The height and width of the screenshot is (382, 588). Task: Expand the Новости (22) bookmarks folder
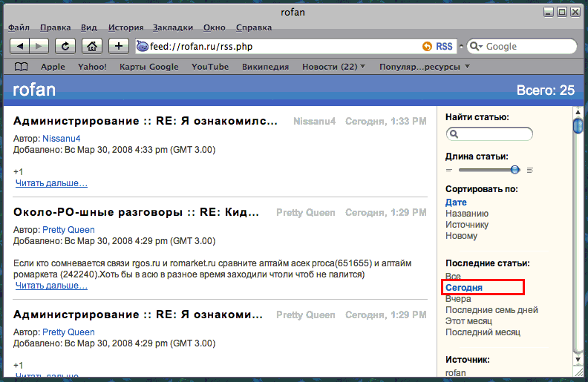(334, 67)
